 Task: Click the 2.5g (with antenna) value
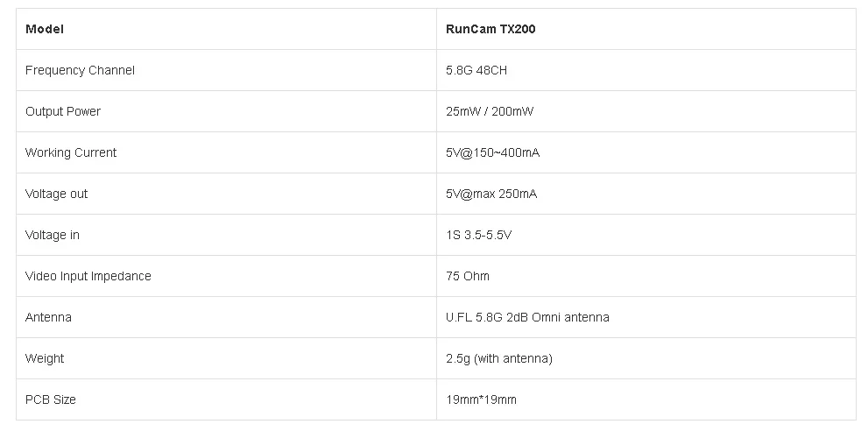click(x=499, y=358)
